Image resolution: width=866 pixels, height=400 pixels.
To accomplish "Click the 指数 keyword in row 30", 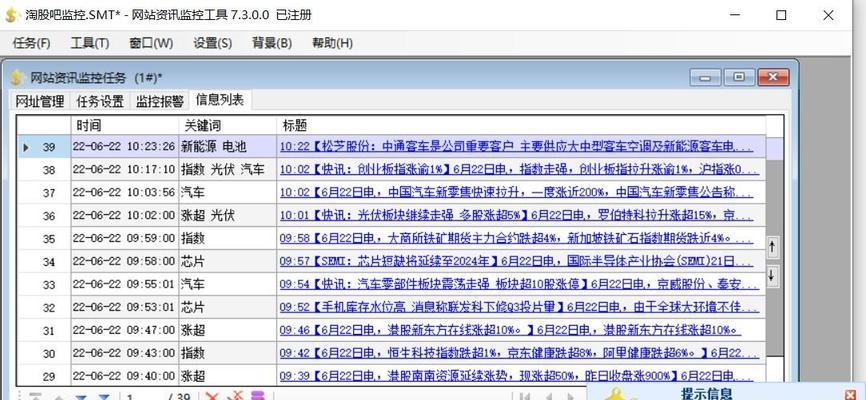I will [x=193, y=353].
